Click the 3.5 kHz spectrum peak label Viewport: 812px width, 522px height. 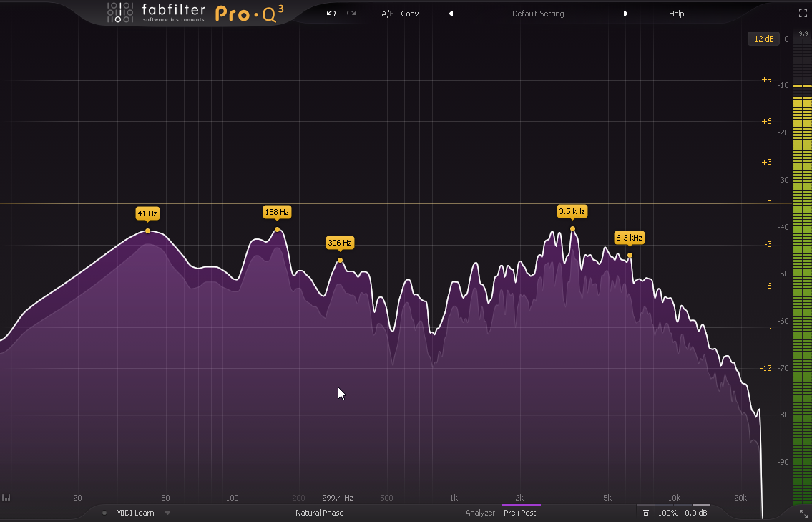(572, 211)
